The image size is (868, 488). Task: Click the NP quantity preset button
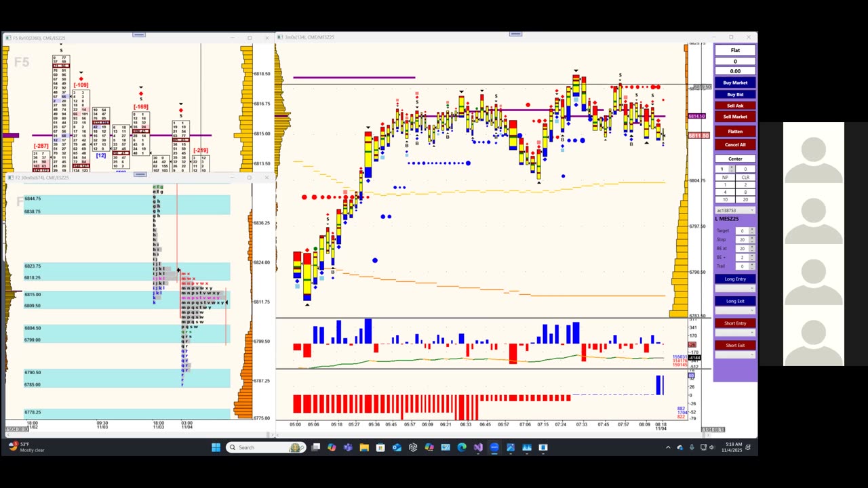point(725,178)
